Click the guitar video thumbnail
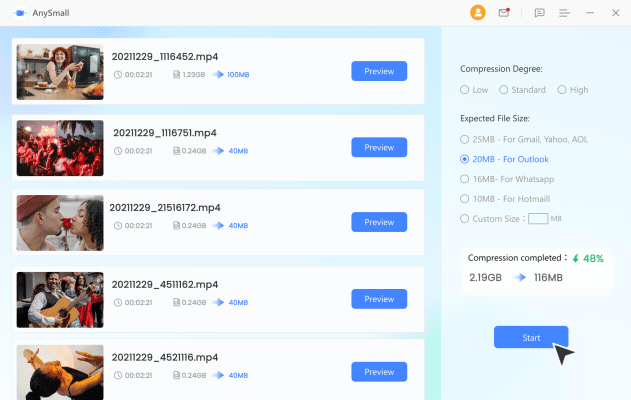Screen dimensions: 631x400 coord(60,297)
